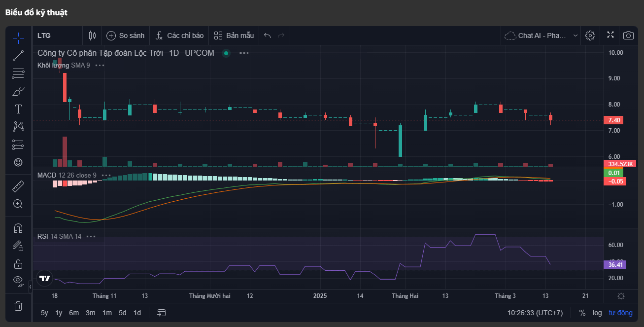This screenshot has width=644, height=327.
Task: Open more options for RSI indicator
Action: point(91,236)
